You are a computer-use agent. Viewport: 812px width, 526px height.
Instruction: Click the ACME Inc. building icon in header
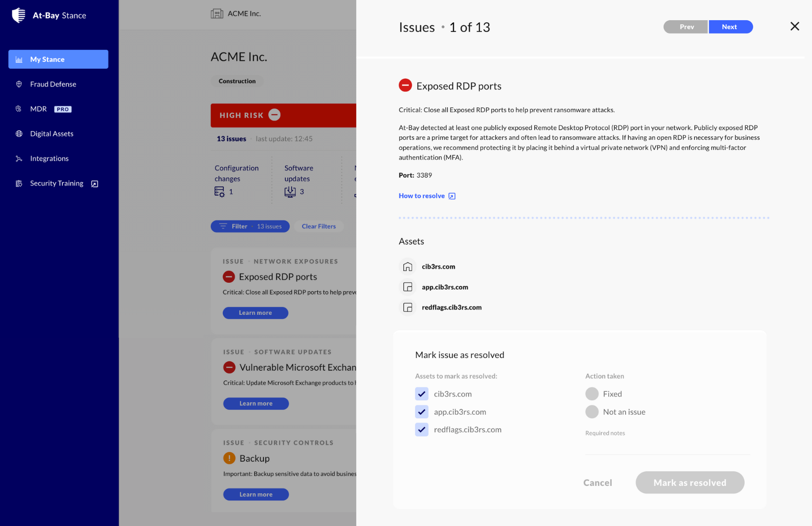(x=217, y=14)
